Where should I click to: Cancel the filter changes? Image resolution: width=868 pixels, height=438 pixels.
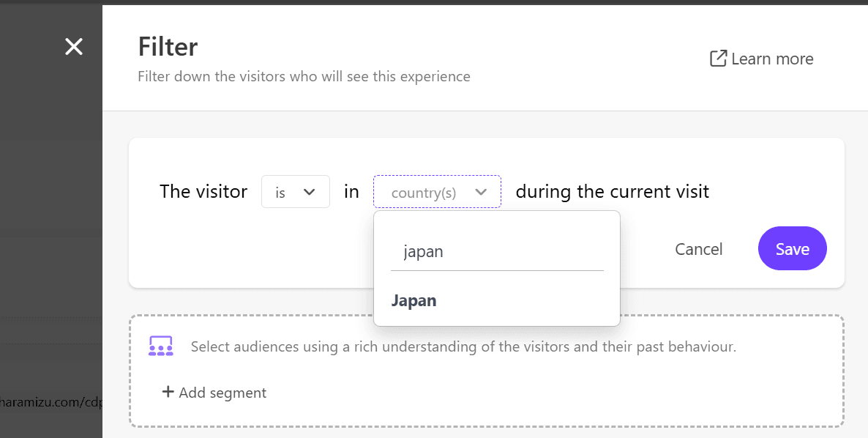(698, 249)
